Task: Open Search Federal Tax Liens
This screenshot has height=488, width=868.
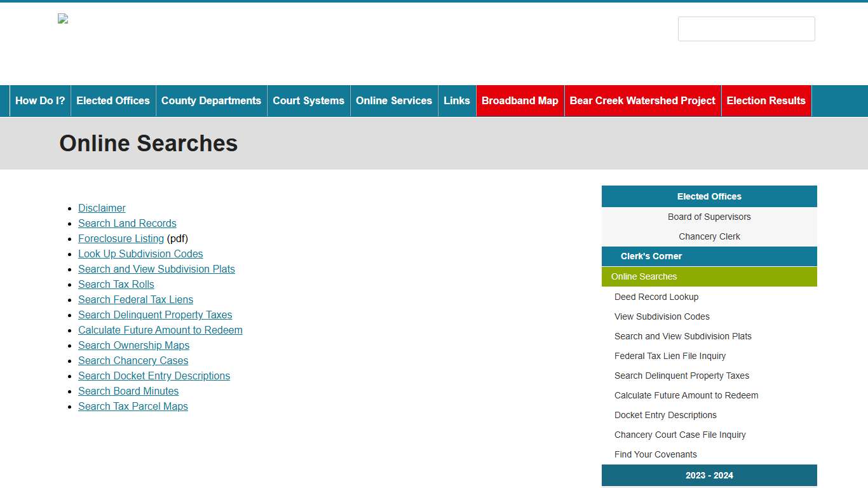Action: [135, 299]
